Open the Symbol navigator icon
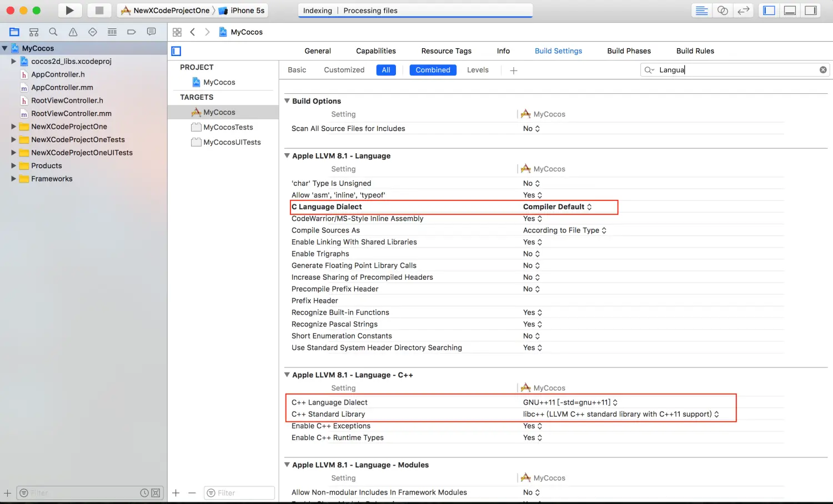Screen dimensions: 833x504 click(34, 32)
